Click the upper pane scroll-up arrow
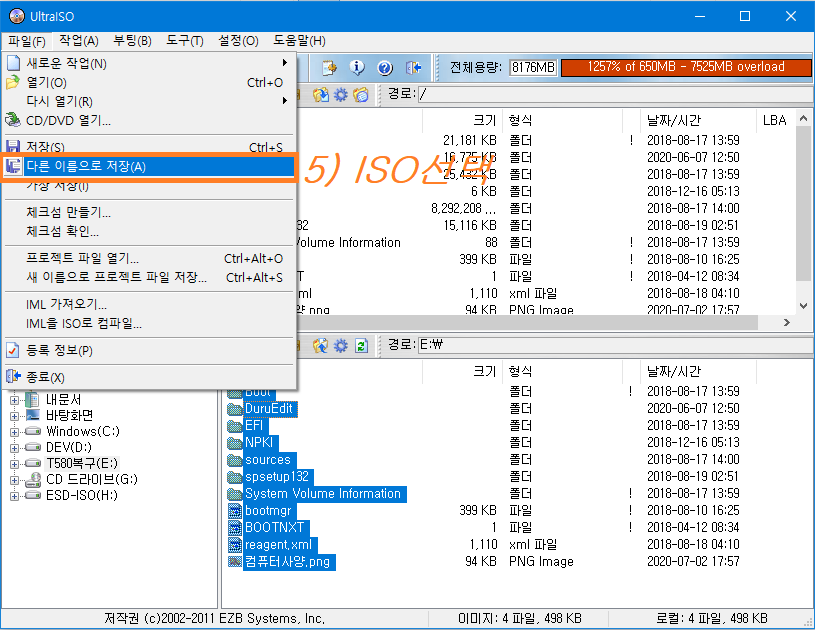This screenshot has height=630, width=815. coord(803,118)
